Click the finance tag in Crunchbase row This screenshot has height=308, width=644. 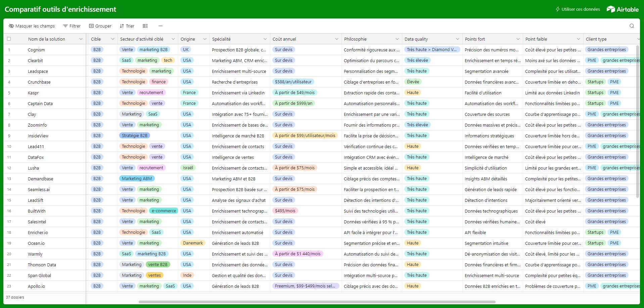(158, 82)
